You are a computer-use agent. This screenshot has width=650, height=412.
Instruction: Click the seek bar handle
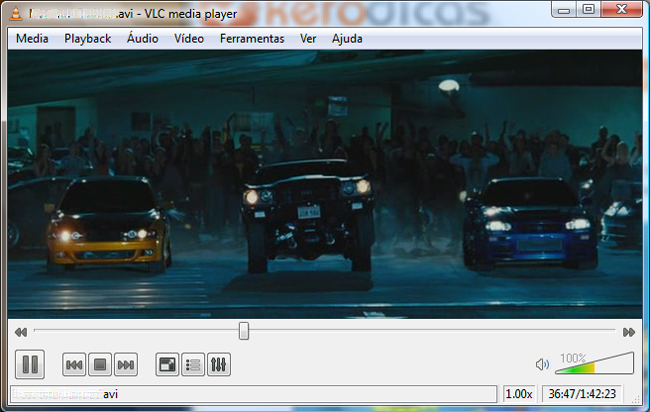pos(244,331)
